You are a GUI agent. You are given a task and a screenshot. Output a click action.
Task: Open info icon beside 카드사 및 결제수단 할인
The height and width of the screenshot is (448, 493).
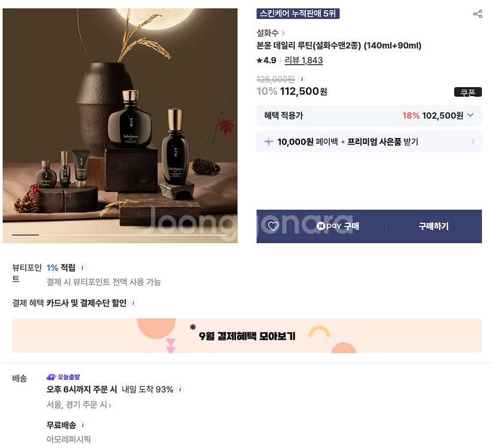133,303
